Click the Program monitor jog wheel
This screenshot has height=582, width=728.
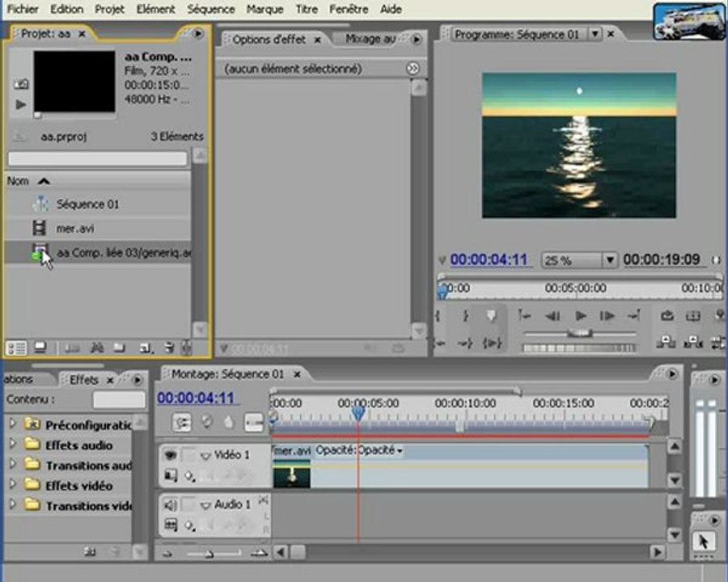click(x=579, y=348)
